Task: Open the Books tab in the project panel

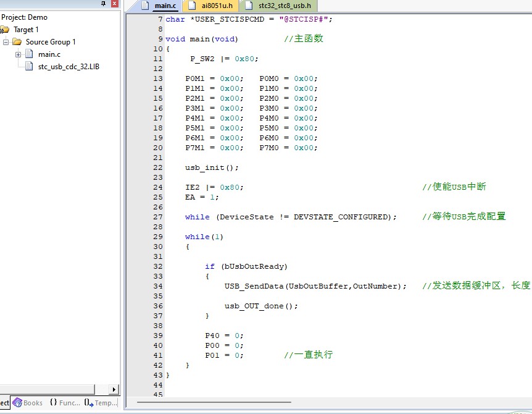Action: [x=28, y=403]
